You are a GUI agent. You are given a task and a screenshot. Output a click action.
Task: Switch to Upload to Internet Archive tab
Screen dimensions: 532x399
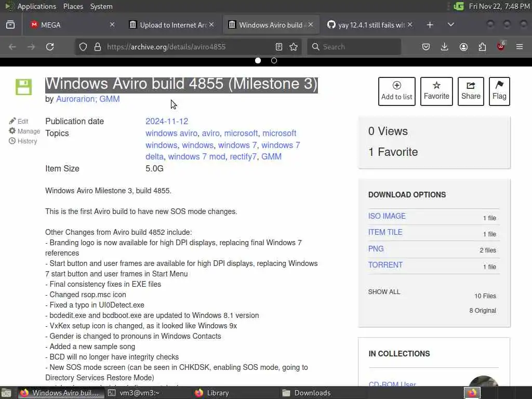click(171, 25)
